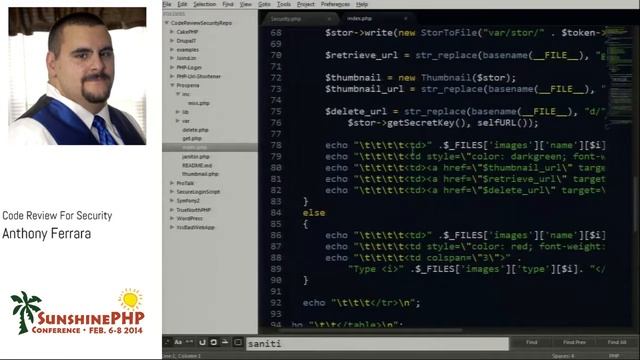Expand the XssBadWebApp folder

(172, 227)
